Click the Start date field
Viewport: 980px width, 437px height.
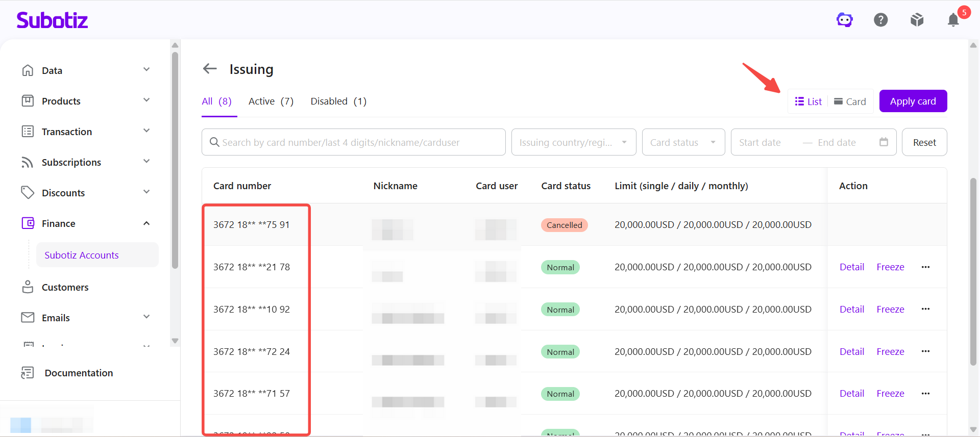(760, 142)
